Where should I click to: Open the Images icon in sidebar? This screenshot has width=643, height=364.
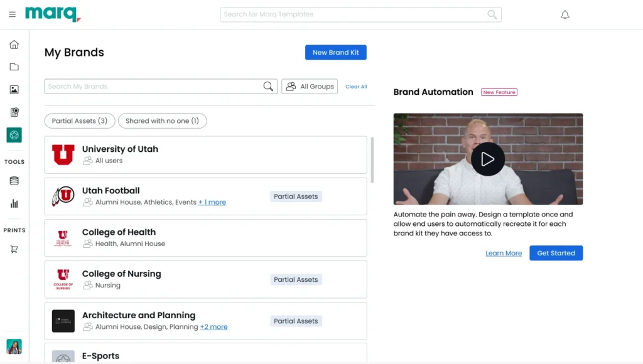coord(14,90)
